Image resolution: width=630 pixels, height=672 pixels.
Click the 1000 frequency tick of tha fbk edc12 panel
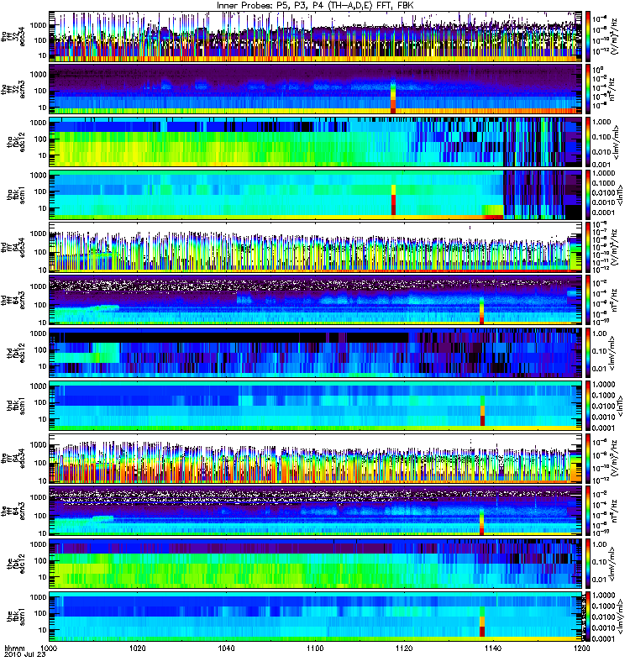(38, 123)
